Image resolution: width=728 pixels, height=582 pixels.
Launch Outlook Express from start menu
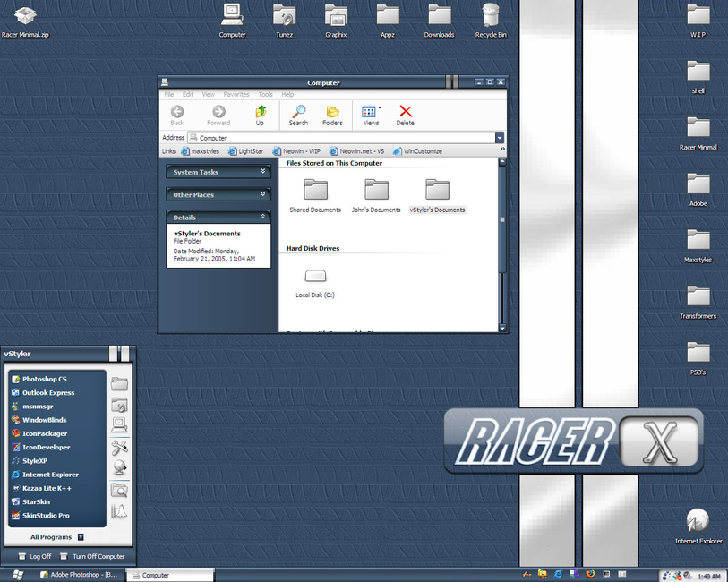tap(48, 393)
